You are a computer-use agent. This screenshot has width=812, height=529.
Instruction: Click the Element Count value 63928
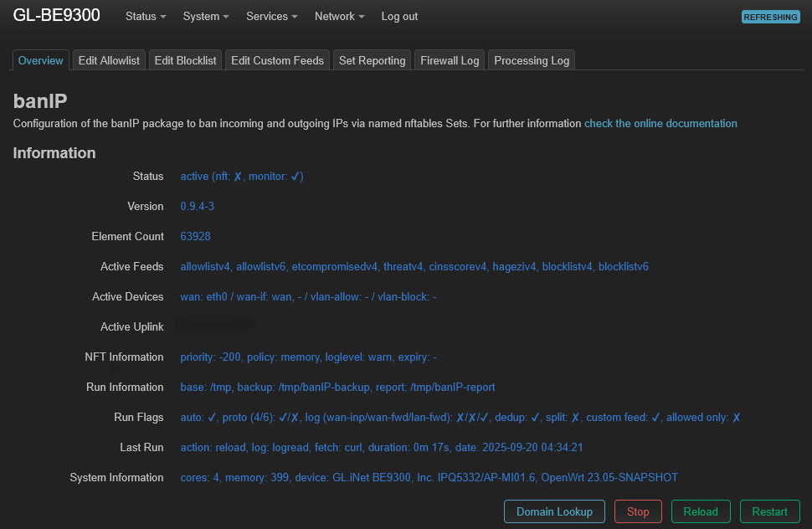(x=195, y=237)
